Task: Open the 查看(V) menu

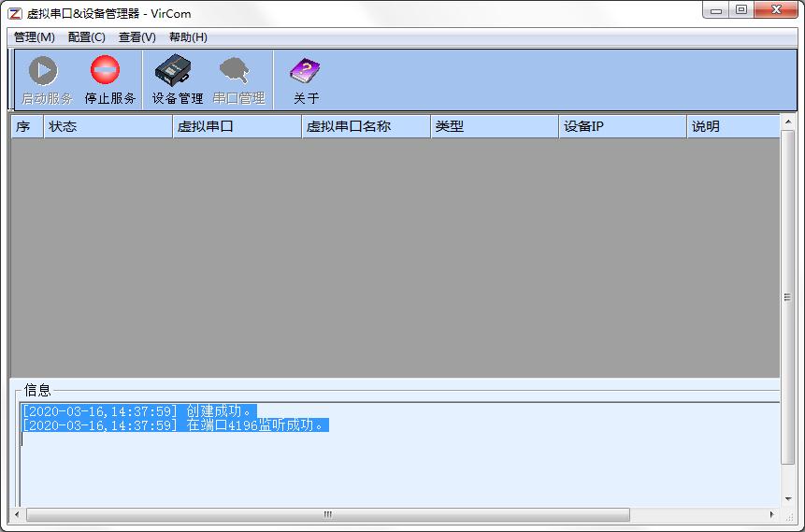Action: coord(137,37)
